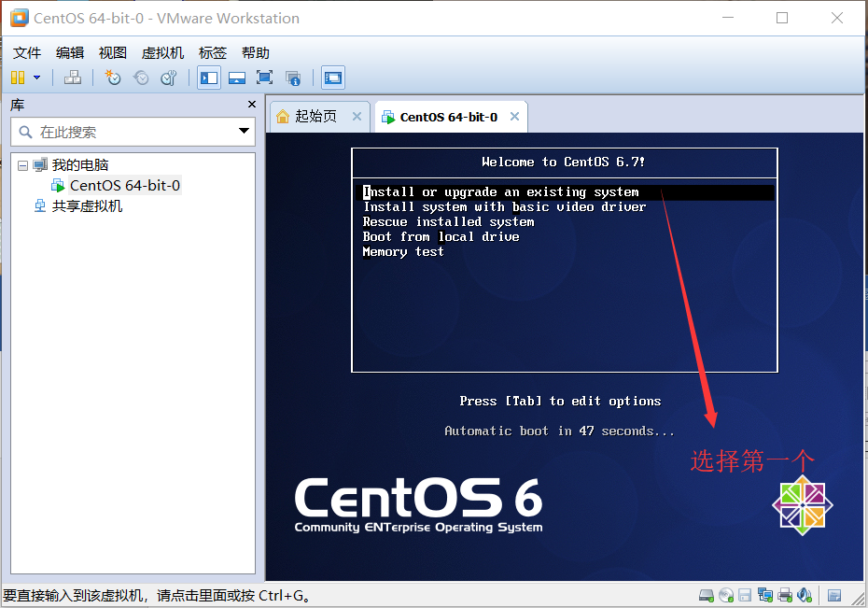This screenshot has height=608, width=868.
Task: Select Boot from local drive option
Action: pos(441,237)
